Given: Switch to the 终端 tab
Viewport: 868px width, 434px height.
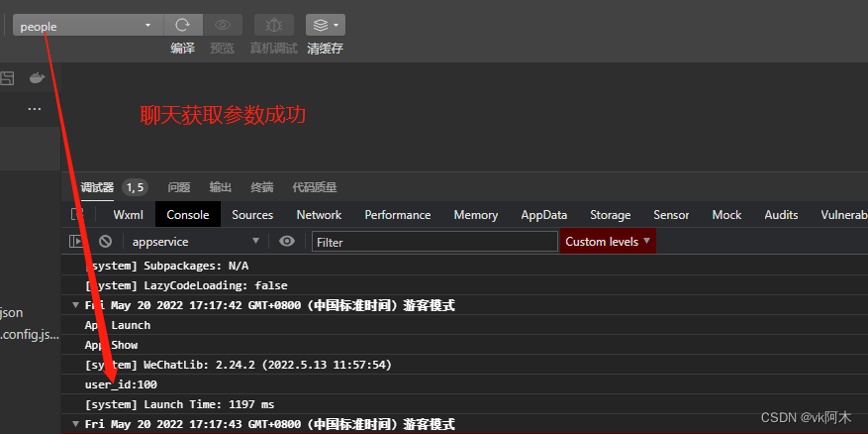Looking at the screenshot, I should (x=262, y=187).
